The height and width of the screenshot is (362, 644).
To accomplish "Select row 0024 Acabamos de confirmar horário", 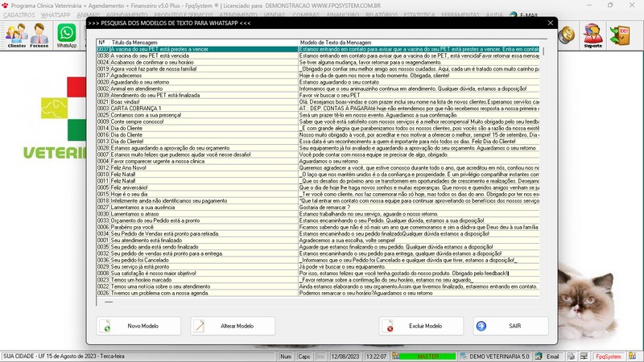I will tap(318, 63).
